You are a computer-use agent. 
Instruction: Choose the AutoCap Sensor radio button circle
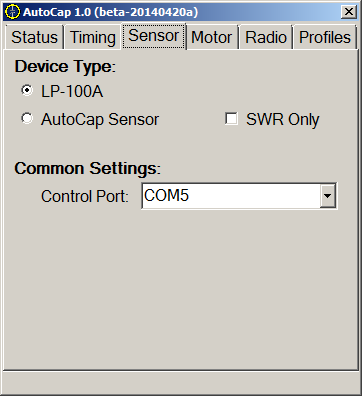click(27, 118)
